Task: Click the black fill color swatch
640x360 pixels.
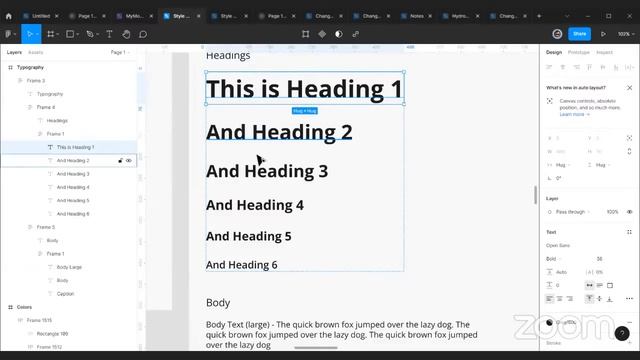Action: pos(549,322)
